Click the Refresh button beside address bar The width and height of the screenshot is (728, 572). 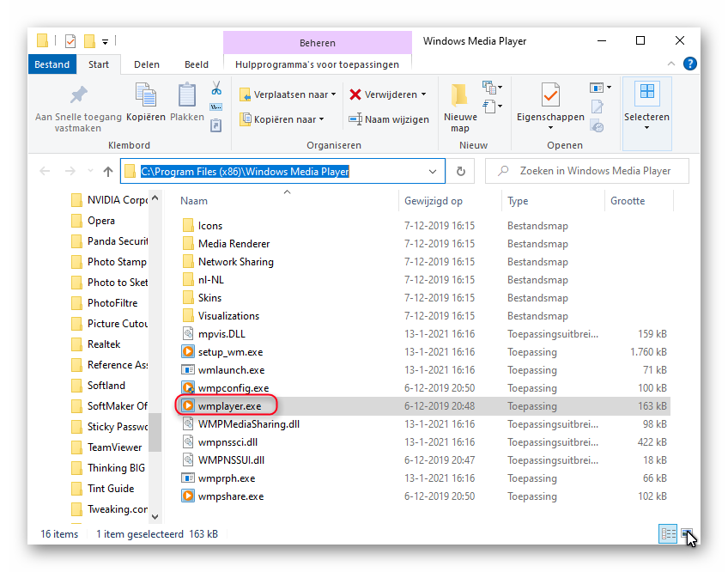[x=460, y=172]
